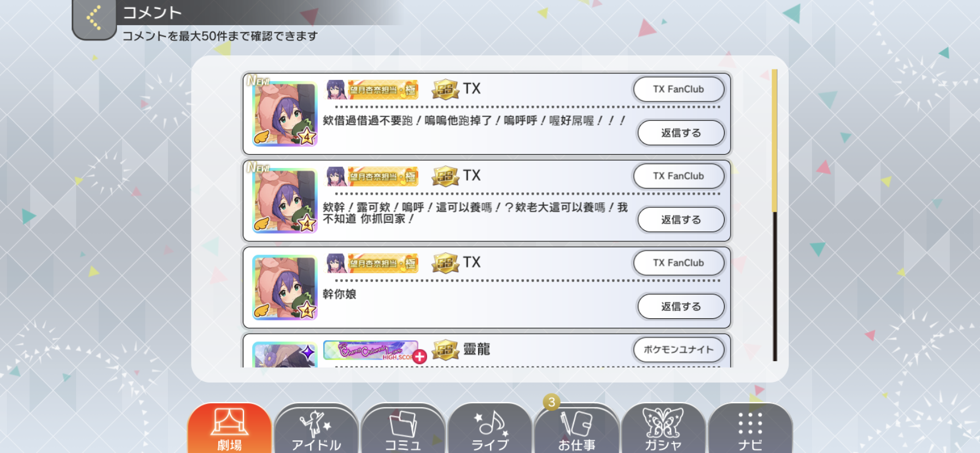This screenshot has height=453, width=980.
Task: Open the ポケモンユナイト lounge button
Action: click(679, 350)
